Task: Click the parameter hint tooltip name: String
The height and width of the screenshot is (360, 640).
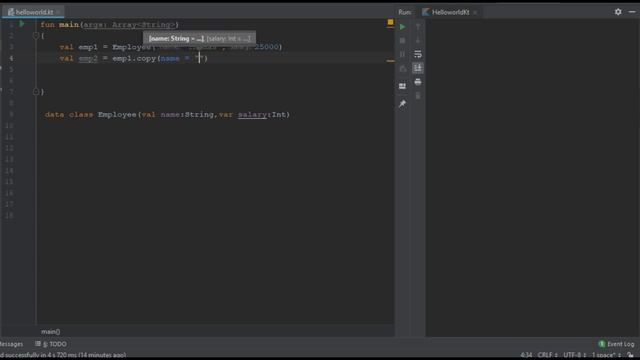Action: [176, 38]
